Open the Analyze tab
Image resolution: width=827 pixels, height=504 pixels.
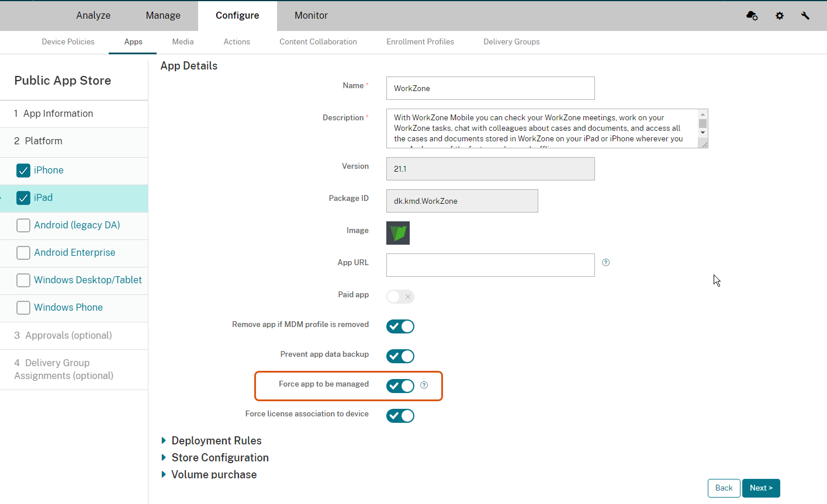click(94, 16)
